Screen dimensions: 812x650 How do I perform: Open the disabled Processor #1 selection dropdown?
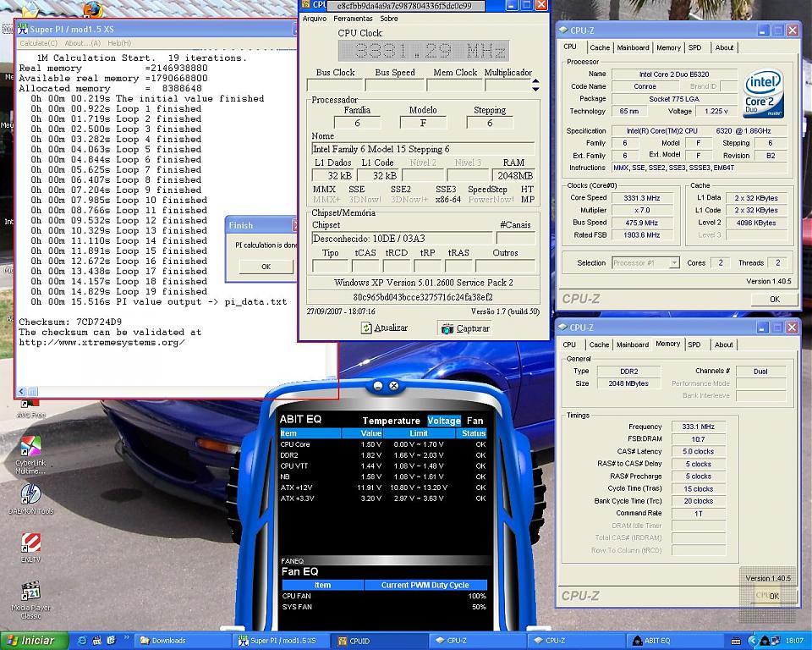click(x=645, y=263)
